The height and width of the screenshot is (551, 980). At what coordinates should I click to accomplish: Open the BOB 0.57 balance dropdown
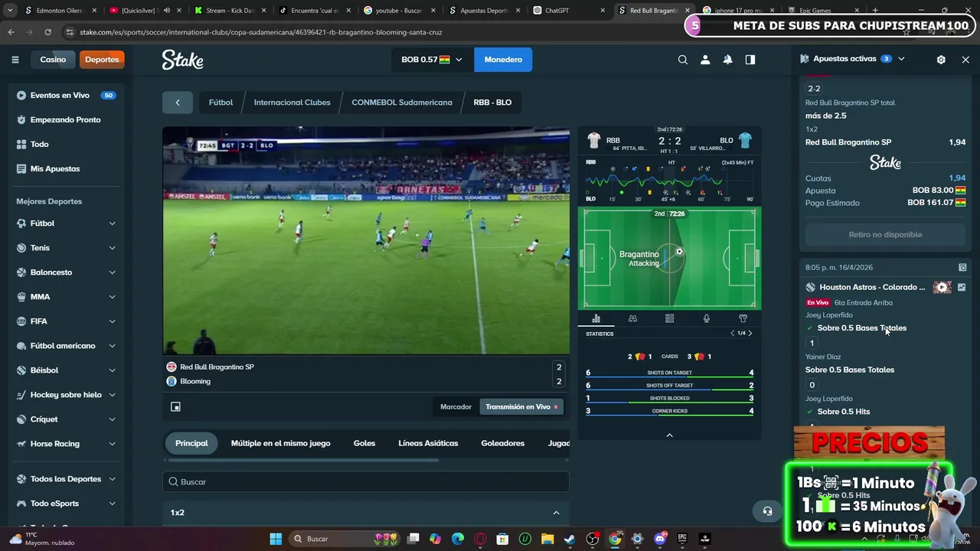[432, 60]
